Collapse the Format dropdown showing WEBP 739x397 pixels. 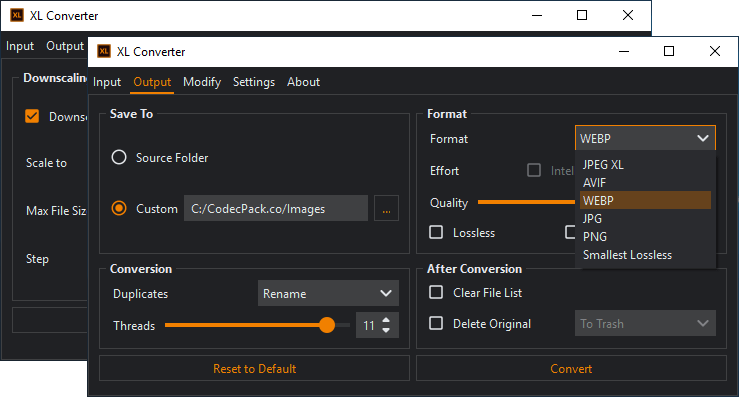(645, 138)
